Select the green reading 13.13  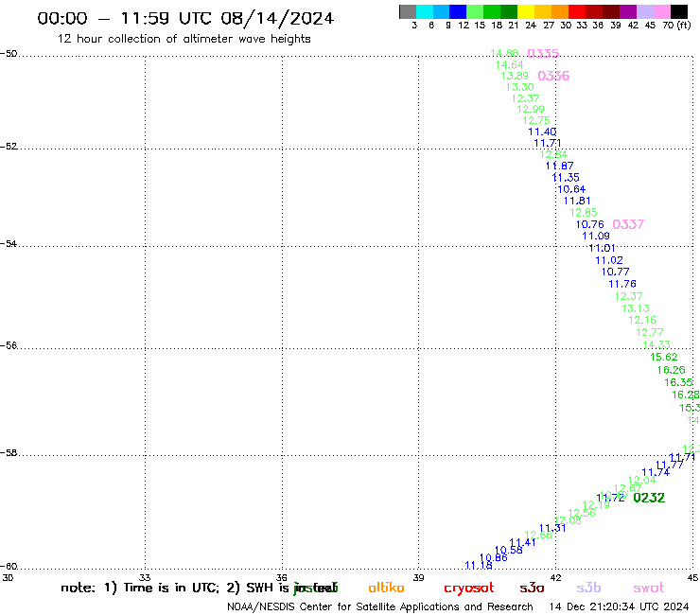636,308
